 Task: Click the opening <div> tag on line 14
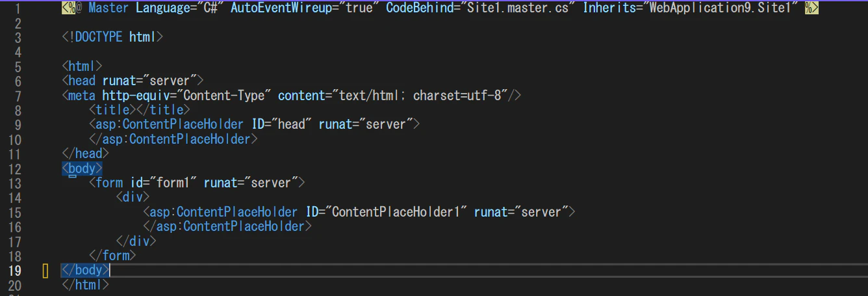(133, 197)
